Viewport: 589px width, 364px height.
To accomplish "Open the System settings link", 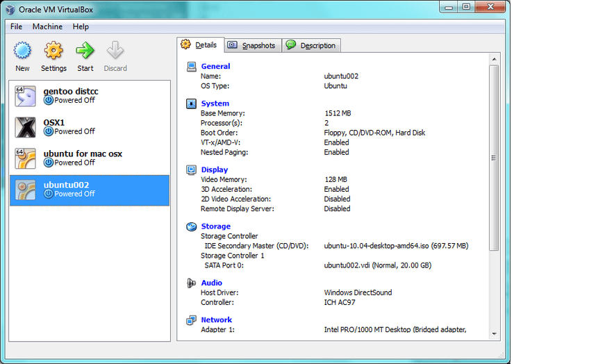I will 215,104.
